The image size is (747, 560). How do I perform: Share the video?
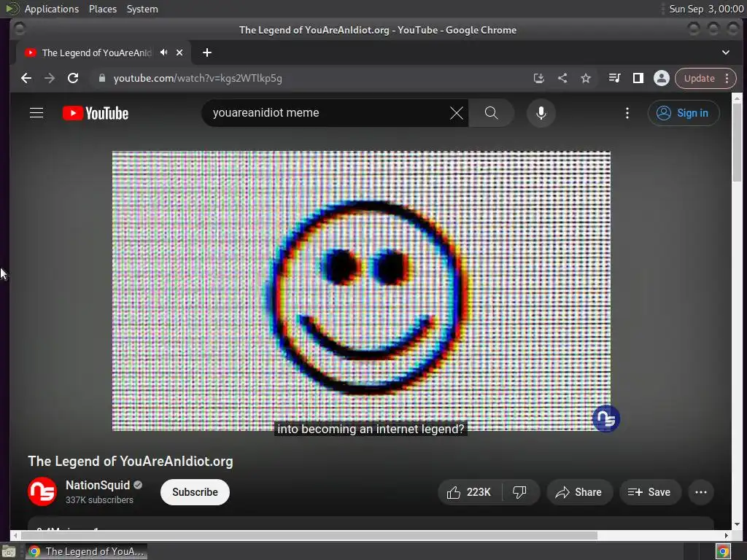click(578, 492)
